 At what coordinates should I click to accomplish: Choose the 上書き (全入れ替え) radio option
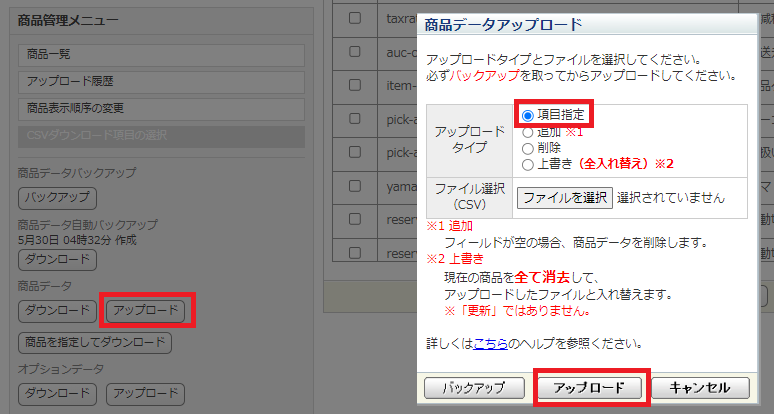tap(528, 164)
